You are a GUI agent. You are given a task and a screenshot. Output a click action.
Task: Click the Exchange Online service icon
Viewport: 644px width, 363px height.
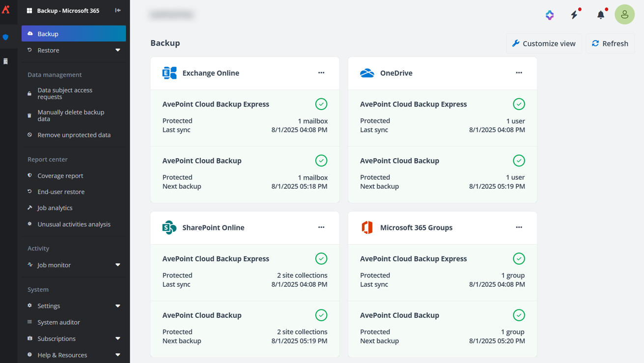point(169,73)
